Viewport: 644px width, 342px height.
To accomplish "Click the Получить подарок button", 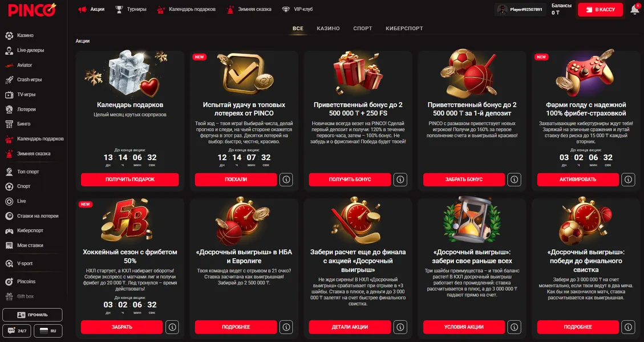I will tap(130, 180).
